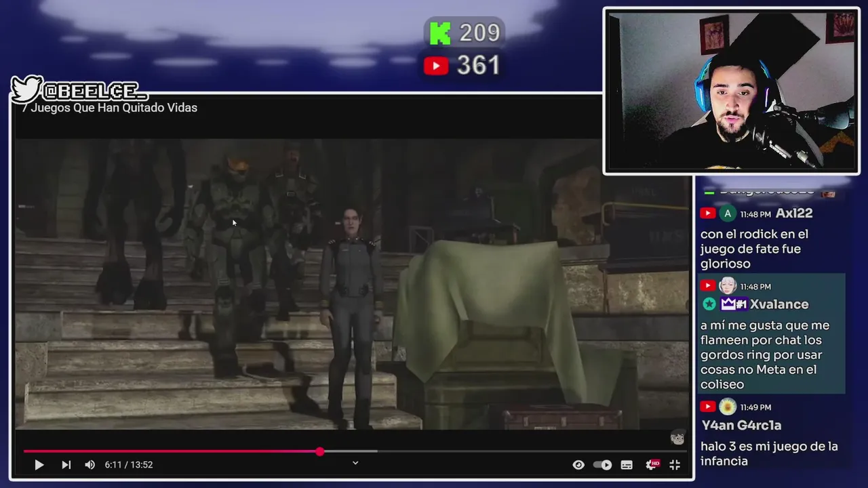
Task: Click the 11:49 PM chat timestamp
Action: pos(755,407)
